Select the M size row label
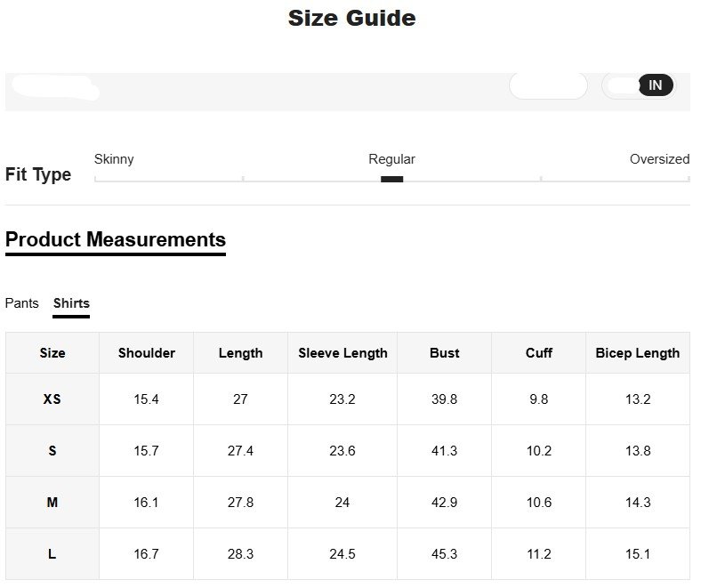Viewport: 709px width, 588px height. tap(52, 503)
